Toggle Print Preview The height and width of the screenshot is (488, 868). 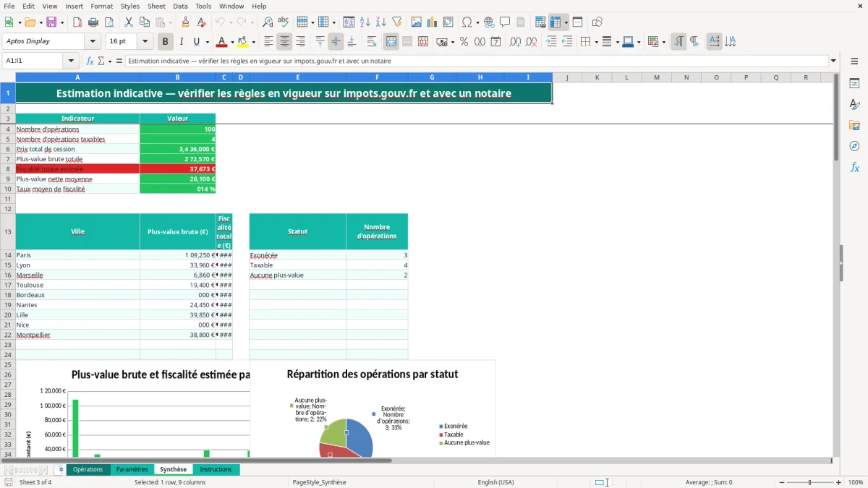click(x=108, y=22)
